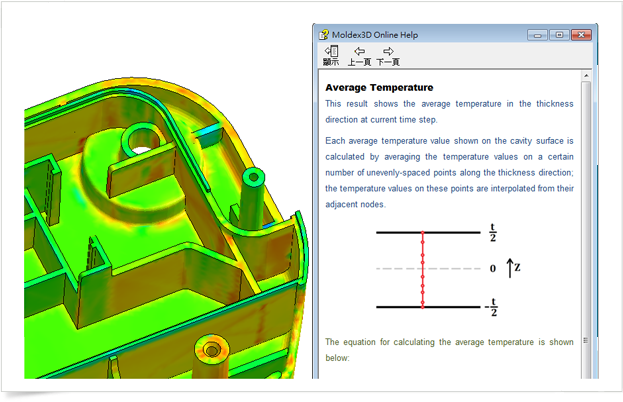Go forward with the 下一頁 arrow
This screenshot has width=623, height=402.
click(x=388, y=56)
